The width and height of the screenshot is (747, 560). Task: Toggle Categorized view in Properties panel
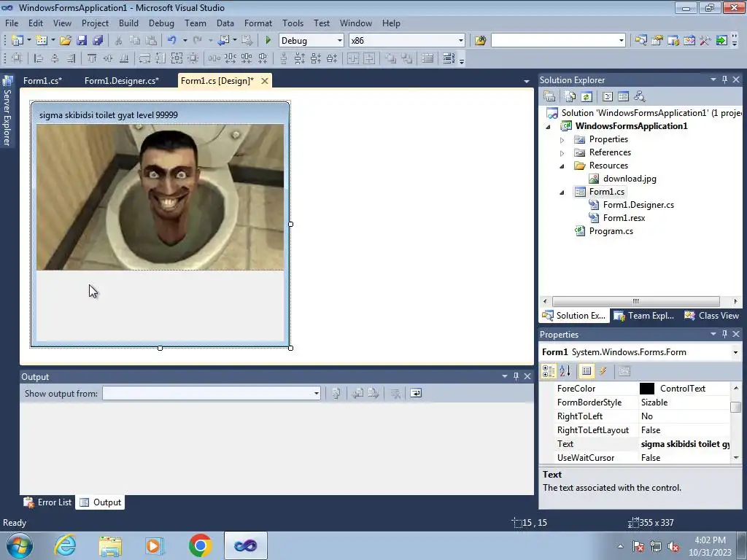pos(549,371)
